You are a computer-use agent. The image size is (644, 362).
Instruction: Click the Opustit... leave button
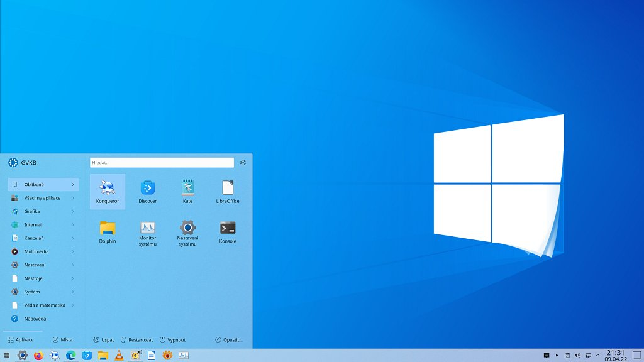[229, 340]
